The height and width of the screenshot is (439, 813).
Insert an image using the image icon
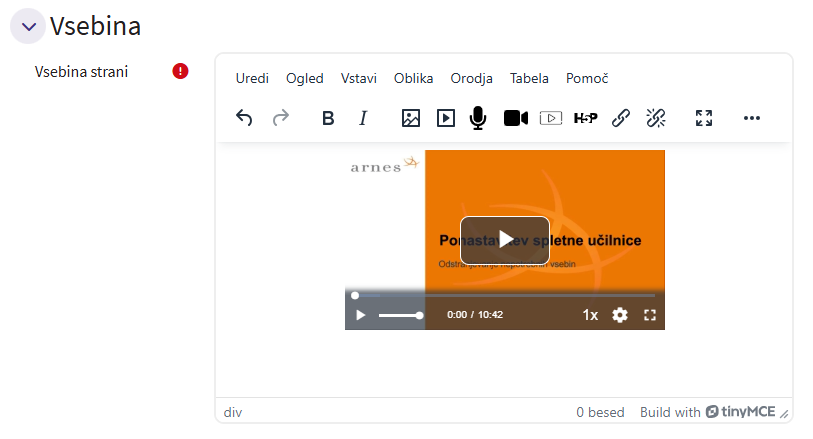pyautogui.click(x=410, y=118)
